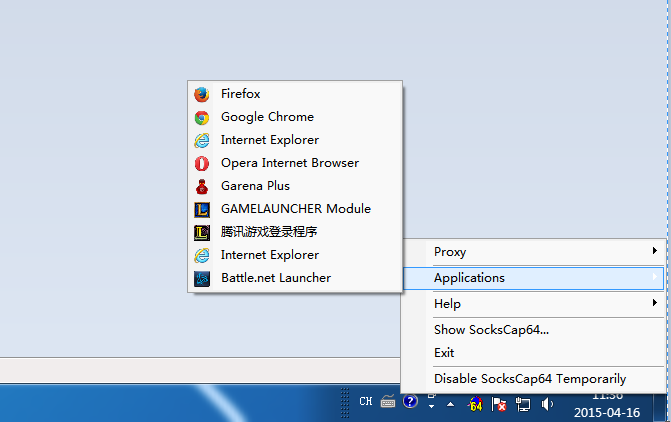Expand the Applications submenu
Screen dimensions: 671x422
click(x=533, y=278)
